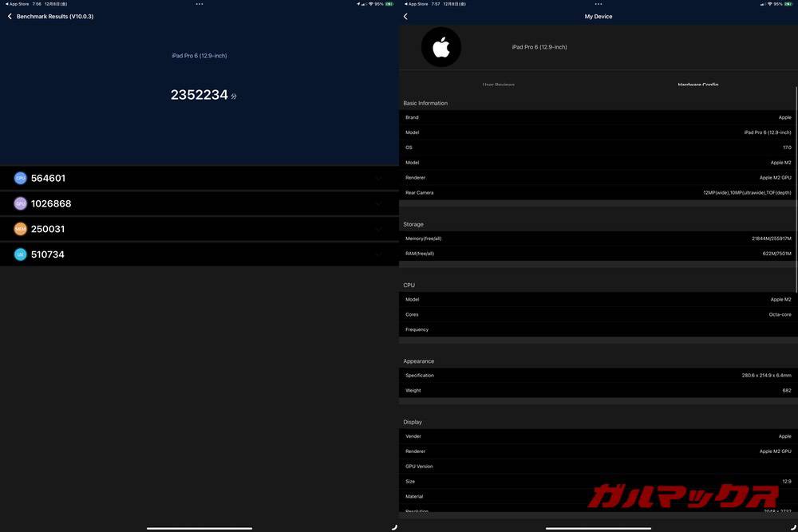Viewport: 798px width, 532px height.
Task: Open the Hardware Config tab
Action: [x=697, y=84]
